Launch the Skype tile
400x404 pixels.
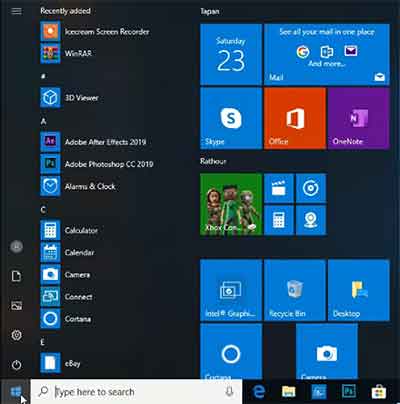click(231, 118)
